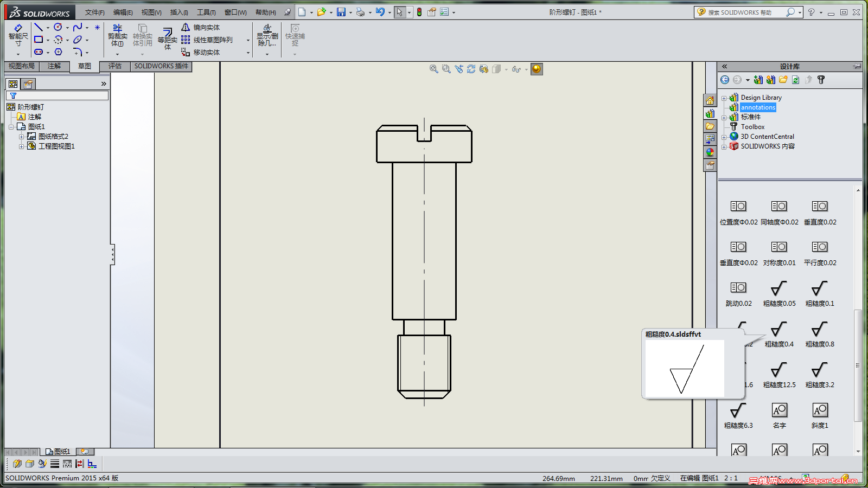Screen dimensions: 868x488
Task: Click Zoom to Area magnifier icon
Action: click(446, 69)
